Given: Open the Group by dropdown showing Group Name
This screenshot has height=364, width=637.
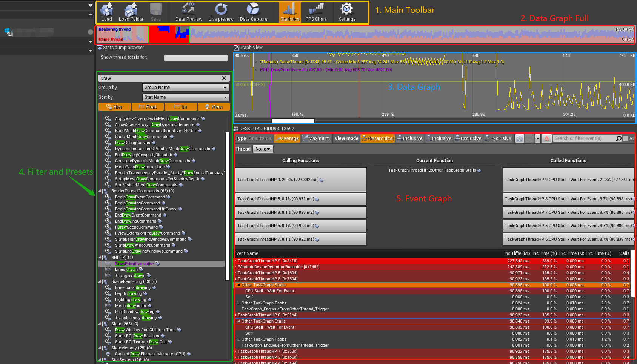Looking at the screenshot, I should pos(185,87).
